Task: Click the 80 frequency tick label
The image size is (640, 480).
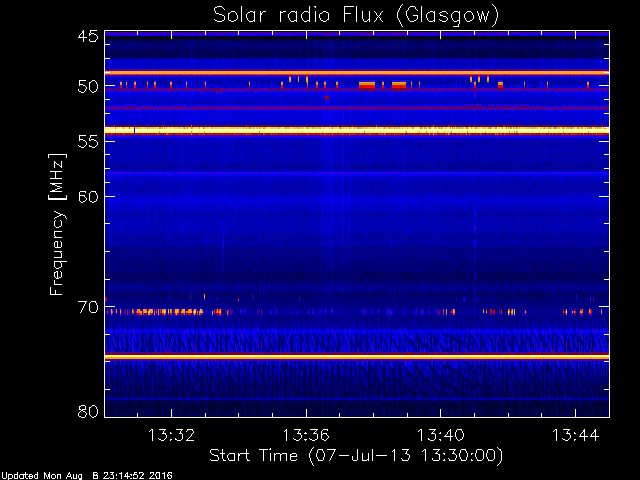Action: (x=88, y=411)
